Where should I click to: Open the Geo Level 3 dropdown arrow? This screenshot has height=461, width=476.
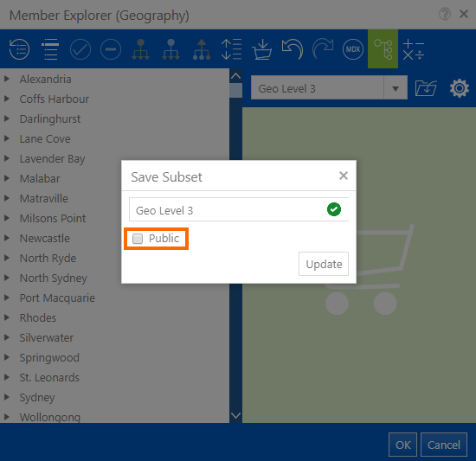click(396, 88)
